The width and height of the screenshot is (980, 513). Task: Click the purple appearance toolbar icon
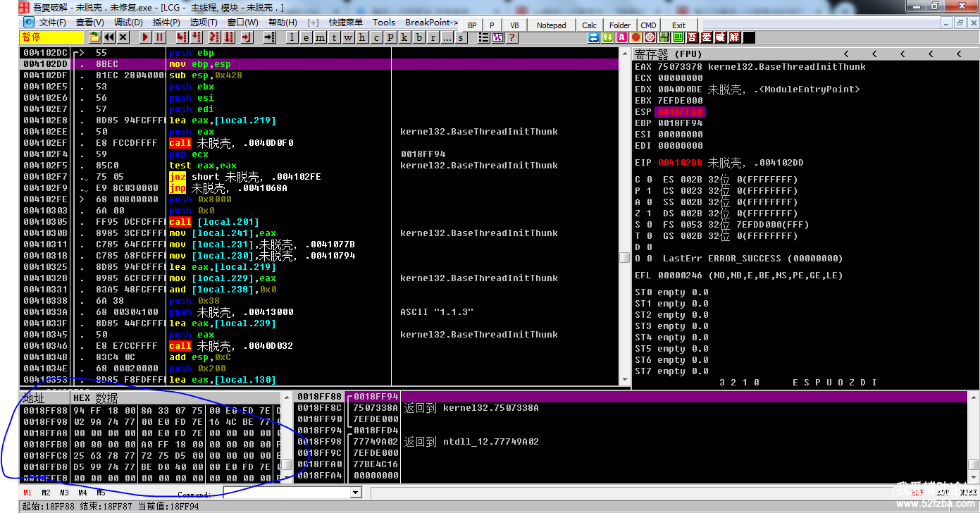click(498, 37)
